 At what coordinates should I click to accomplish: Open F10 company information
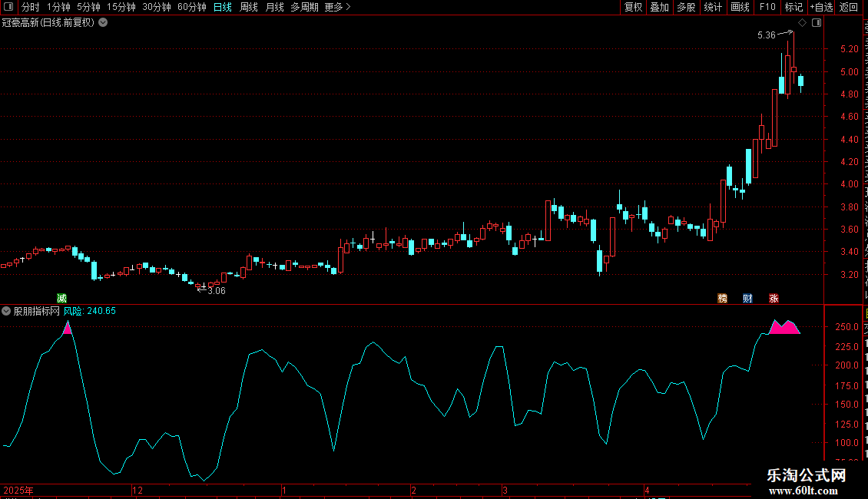point(767,7)
